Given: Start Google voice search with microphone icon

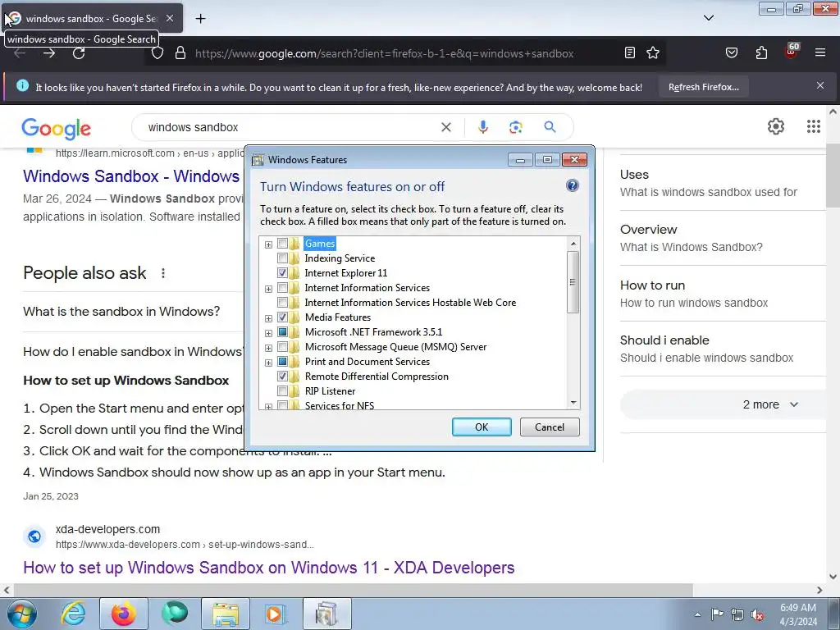Looking at the screenshot, I should [482, 127].
